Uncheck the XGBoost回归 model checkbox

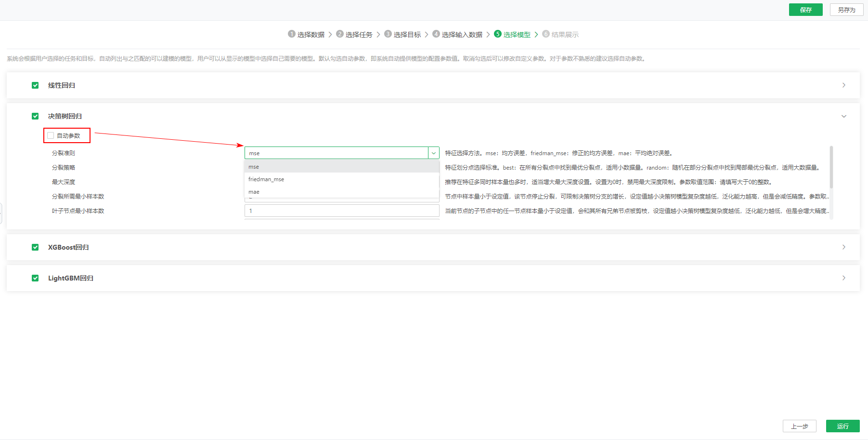[35, 247]
